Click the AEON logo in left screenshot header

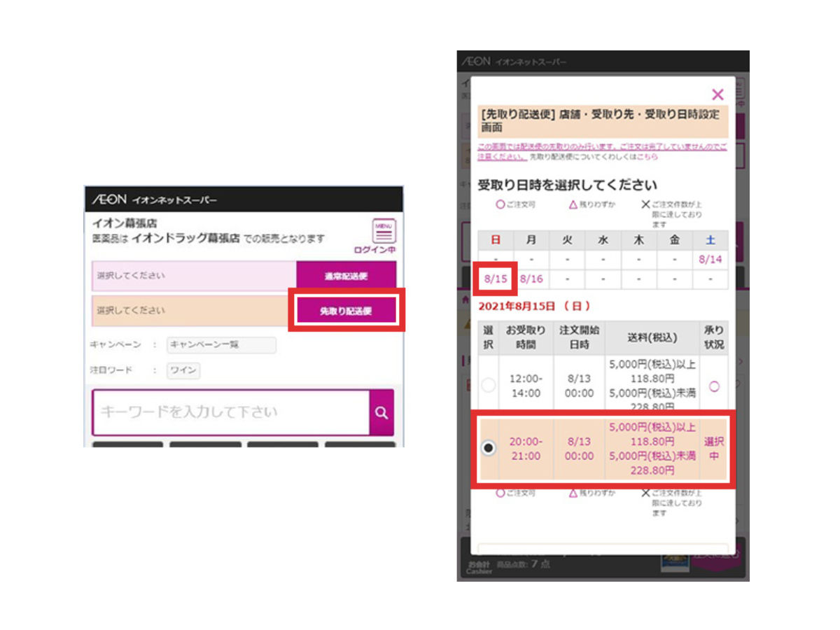tap(110, 200)
